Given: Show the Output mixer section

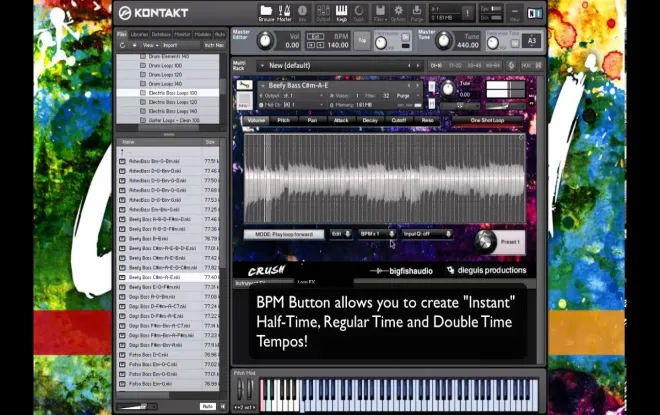Looking at the screenshot, I should [323, 13].
